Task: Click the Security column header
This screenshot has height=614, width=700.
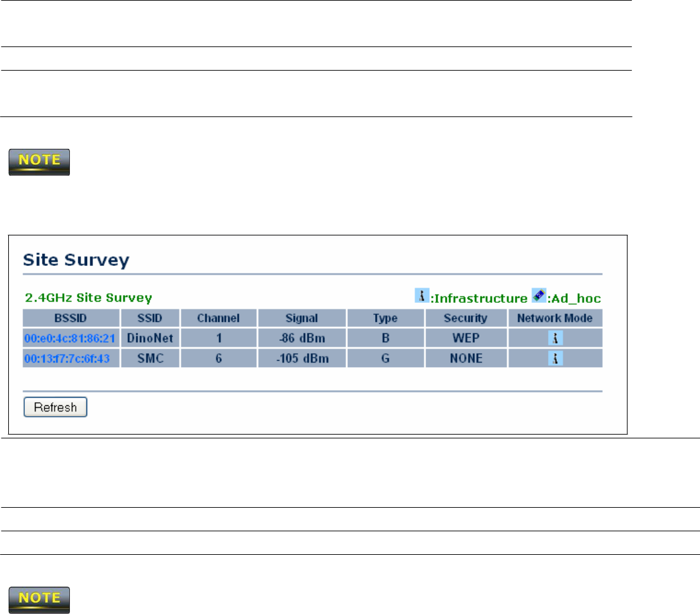Action: coord(466,318)
